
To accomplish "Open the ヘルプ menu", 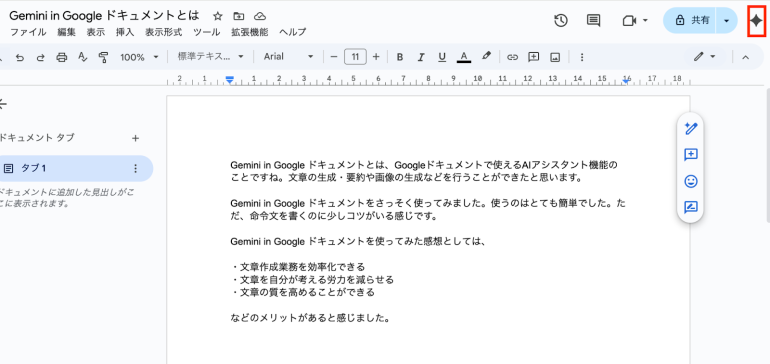I will (293, 32).
